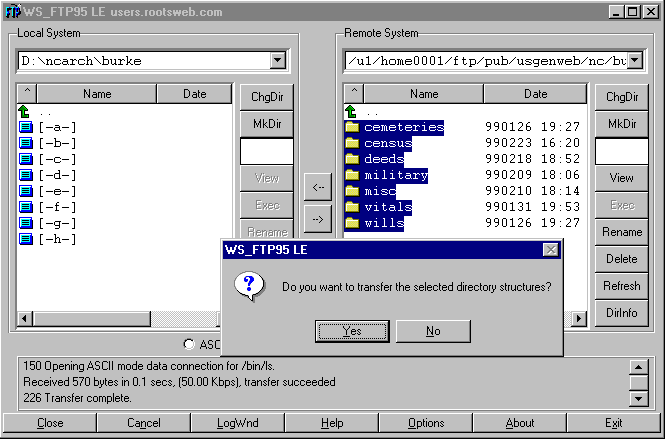Sort local files by Date column header

point(194,94)
